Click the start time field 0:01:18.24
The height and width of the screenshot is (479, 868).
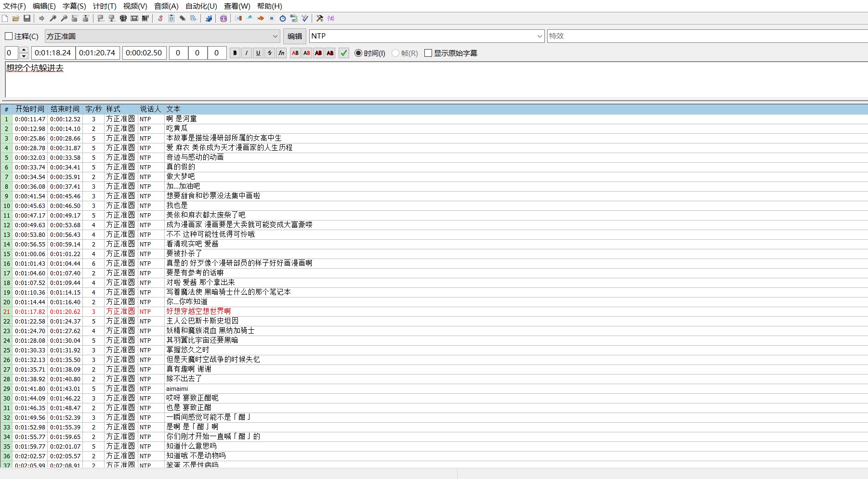click(53, 53)
